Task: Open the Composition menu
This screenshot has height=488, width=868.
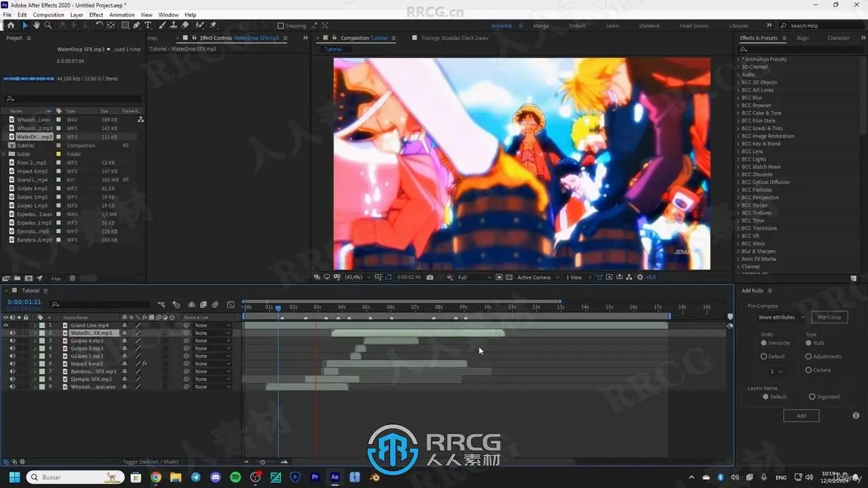Action: pos(48,14)
